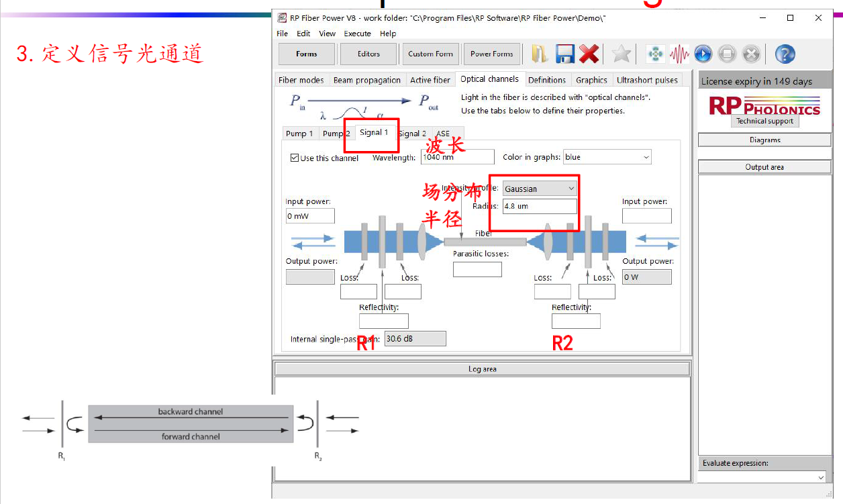Click the right-side Input power field

[647, 216]
